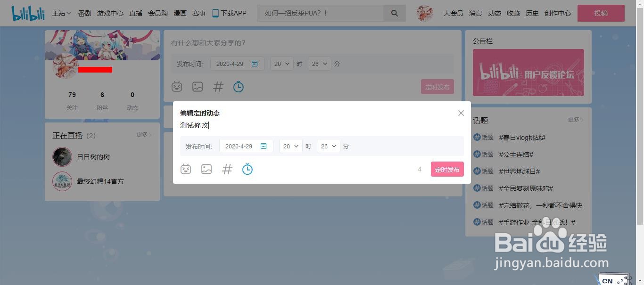The height and width of the screenshot is (285, 644).
Task: Click the 话题 badge next to #春日vlog挑战#
Action: click(x=483, y=137)
